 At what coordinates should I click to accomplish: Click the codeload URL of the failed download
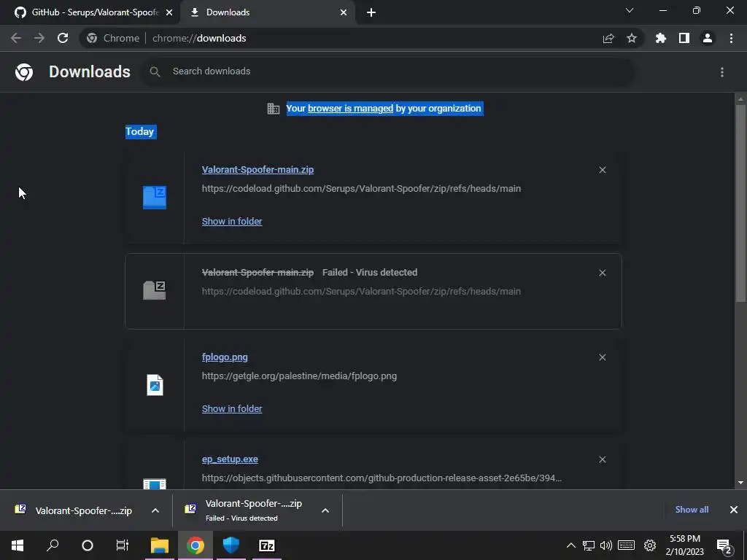click(361, 292)
